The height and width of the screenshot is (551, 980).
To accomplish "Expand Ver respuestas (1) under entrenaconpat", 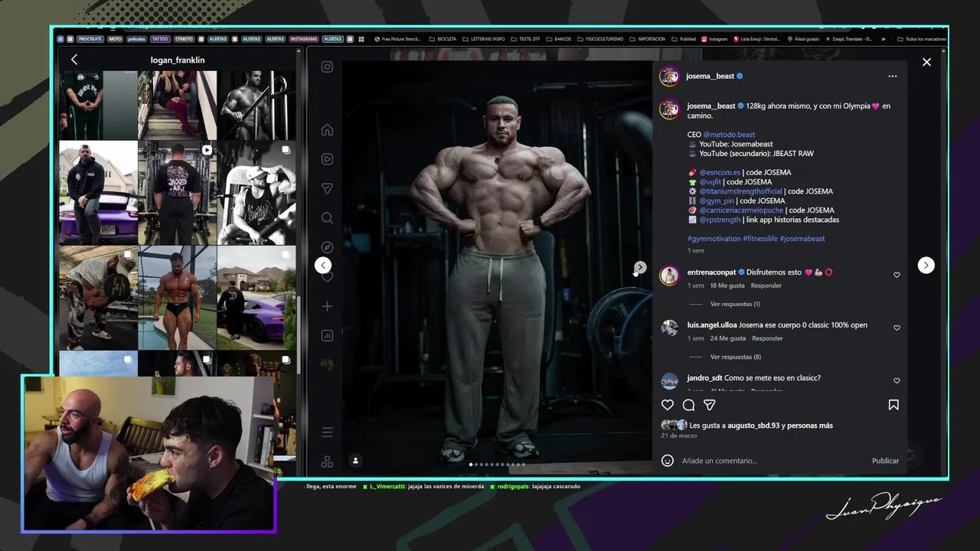I will (735, 304).
